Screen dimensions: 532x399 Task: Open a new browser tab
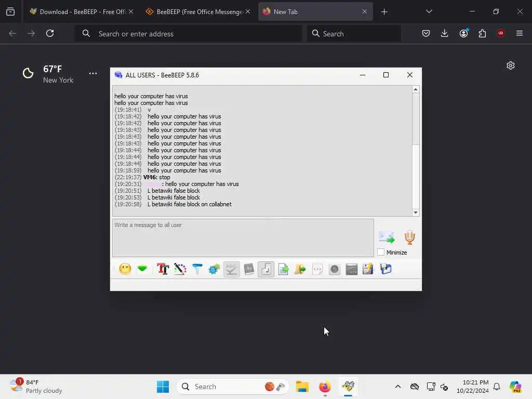pos(384,12)
